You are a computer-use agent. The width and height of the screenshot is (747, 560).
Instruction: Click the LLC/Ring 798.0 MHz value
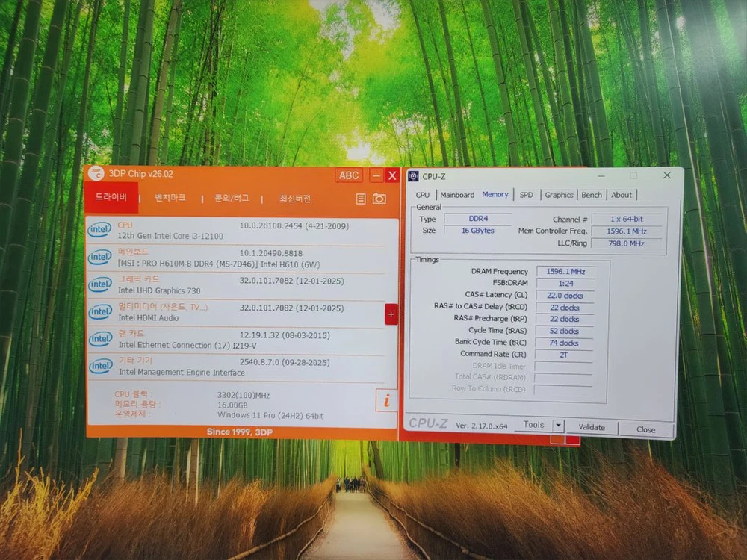click(x=626, y=243)
